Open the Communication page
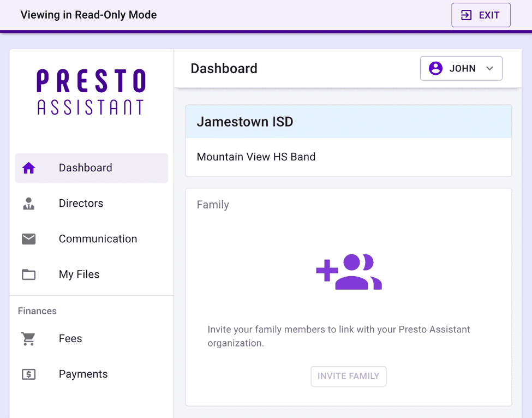This screenshot has width=532, height=418. [98, 239]
